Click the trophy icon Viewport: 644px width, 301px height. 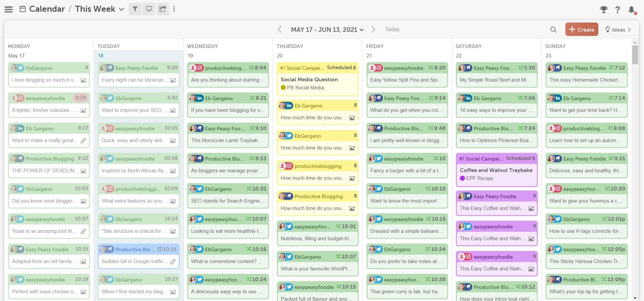point(604,10)
